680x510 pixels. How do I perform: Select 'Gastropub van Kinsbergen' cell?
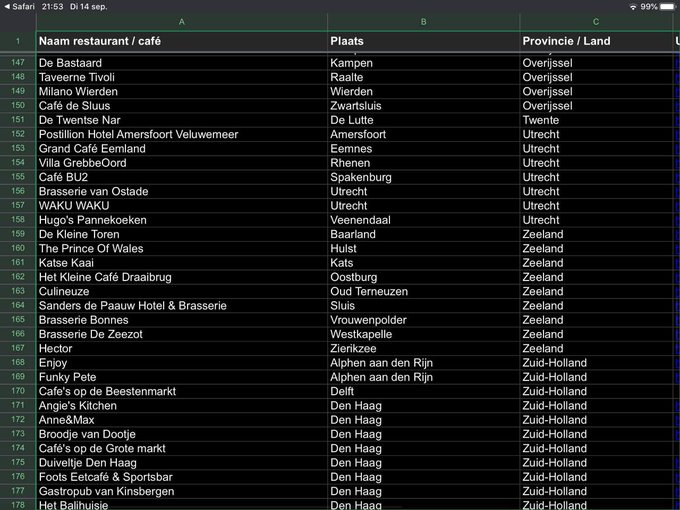182,492
